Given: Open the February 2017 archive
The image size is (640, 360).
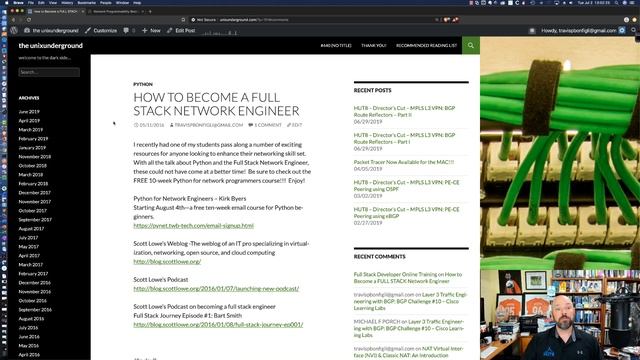Looking at the screenshot, I should coord(33,273).
